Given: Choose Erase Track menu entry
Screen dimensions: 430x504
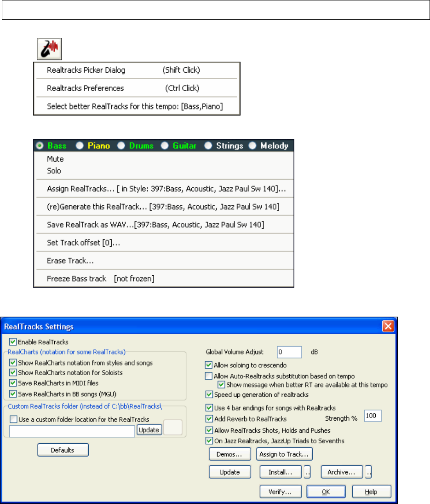Looking at the screenshot, I should [x=164, y=261].
